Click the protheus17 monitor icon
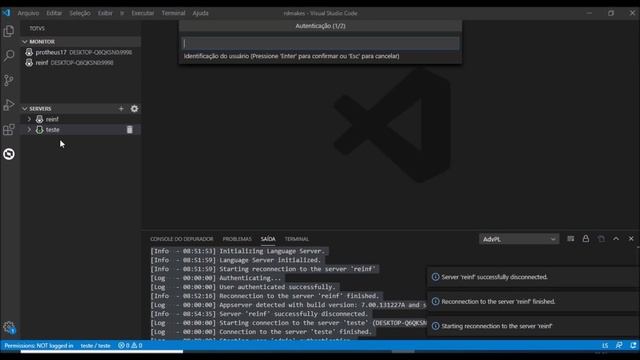This screenshot has height=360, width=640. (x=29, y=52)
